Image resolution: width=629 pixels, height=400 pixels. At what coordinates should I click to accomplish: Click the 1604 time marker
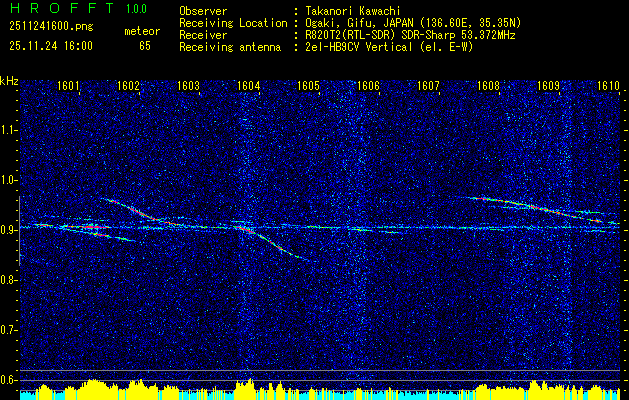pyautogui.click(x=249, y=86)
